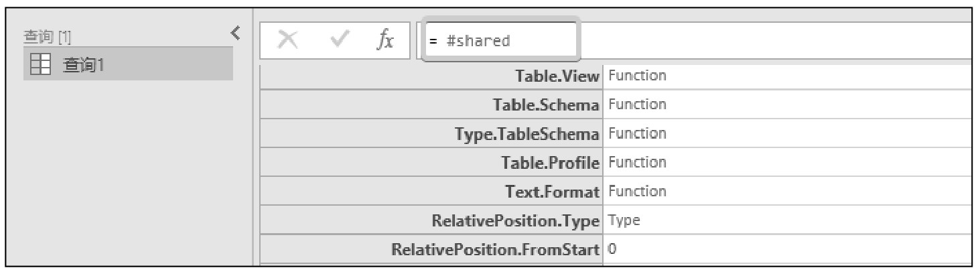This screenshot has width=980, height=274.
Task: Open the Function link for Table.Schema
Action: [637, 105]
